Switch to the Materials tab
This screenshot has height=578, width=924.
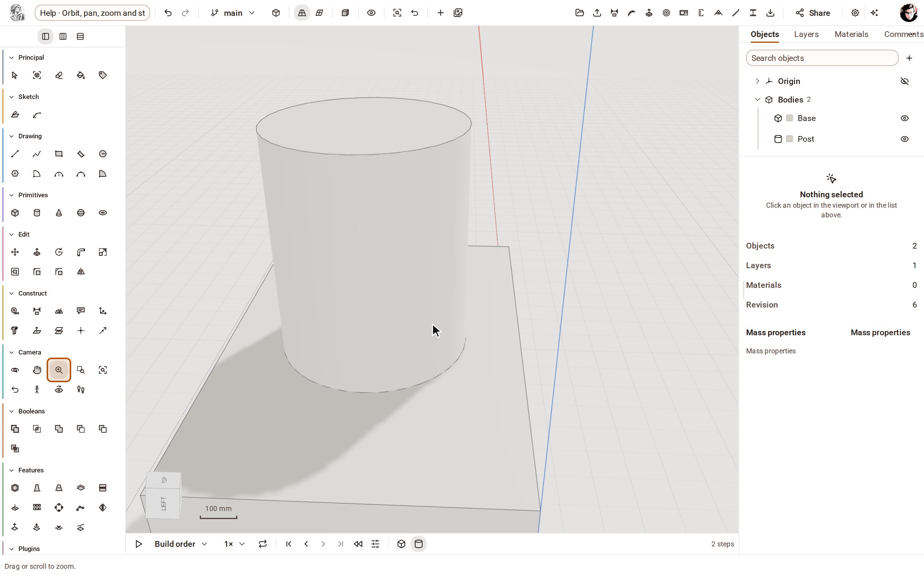pos(851,34)
